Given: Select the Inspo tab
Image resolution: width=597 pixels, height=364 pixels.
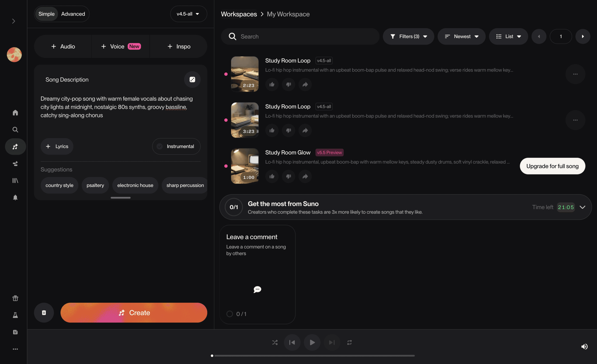Looking at the screenshot, I should coord(179,46).
